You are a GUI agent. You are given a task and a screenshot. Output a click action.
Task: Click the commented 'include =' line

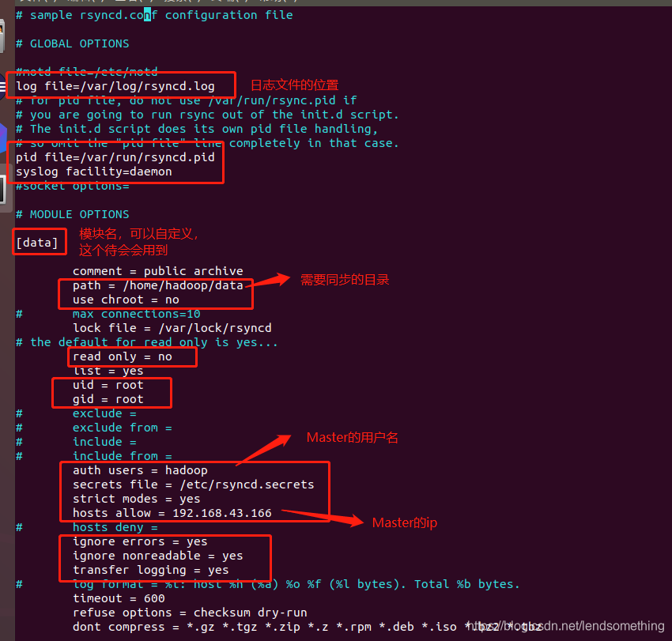[x=76, y=442]
